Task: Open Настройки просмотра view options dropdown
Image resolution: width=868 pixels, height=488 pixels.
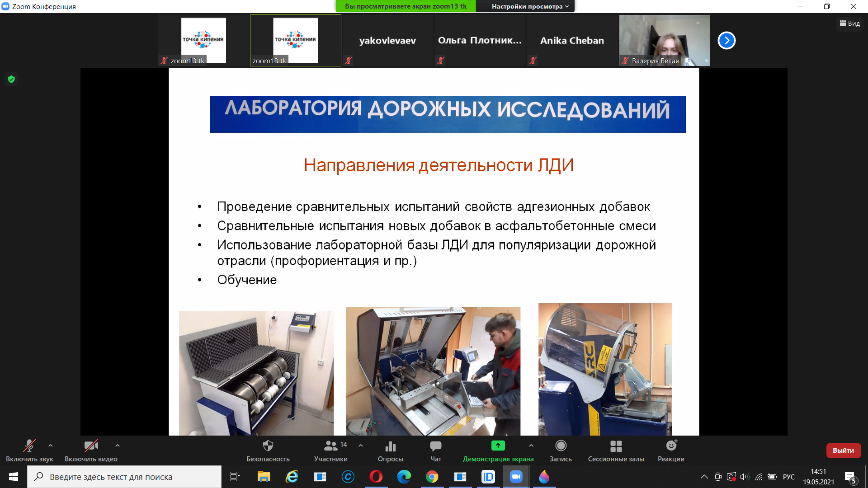Action: (x=530, y=6)
